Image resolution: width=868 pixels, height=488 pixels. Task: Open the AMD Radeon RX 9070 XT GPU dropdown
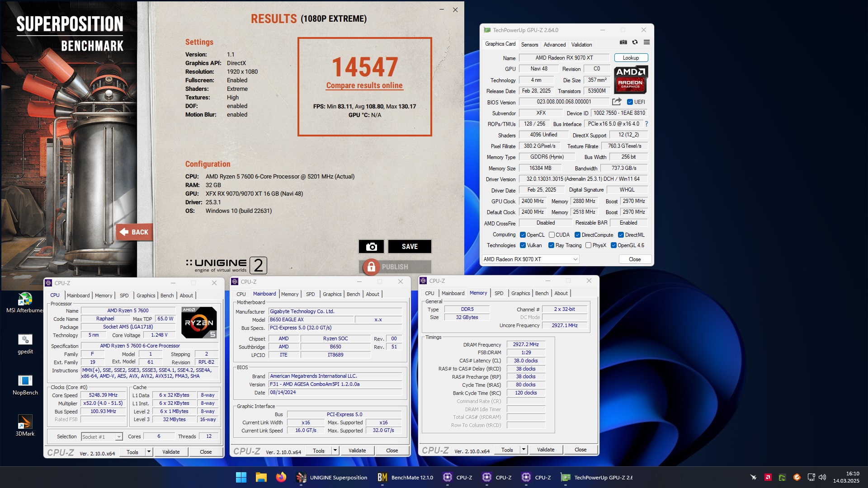(x=530, y=259)
